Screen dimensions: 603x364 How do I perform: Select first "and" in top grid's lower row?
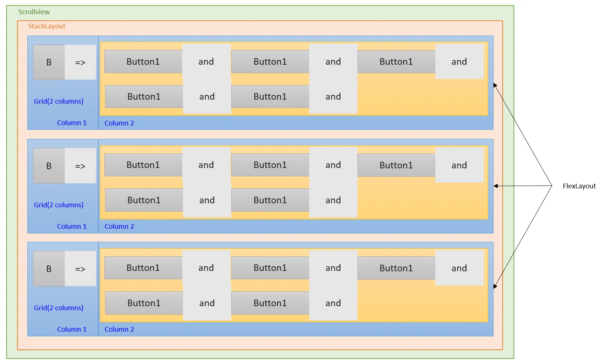[x=207, y=96]
